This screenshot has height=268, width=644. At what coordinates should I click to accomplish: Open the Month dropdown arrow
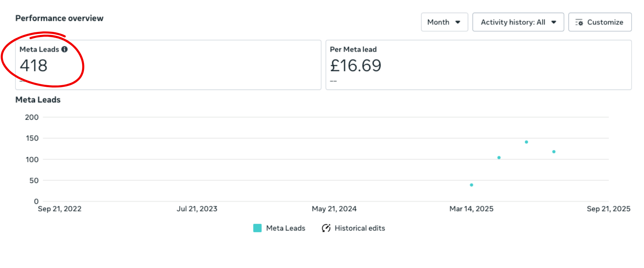point(458,22)
